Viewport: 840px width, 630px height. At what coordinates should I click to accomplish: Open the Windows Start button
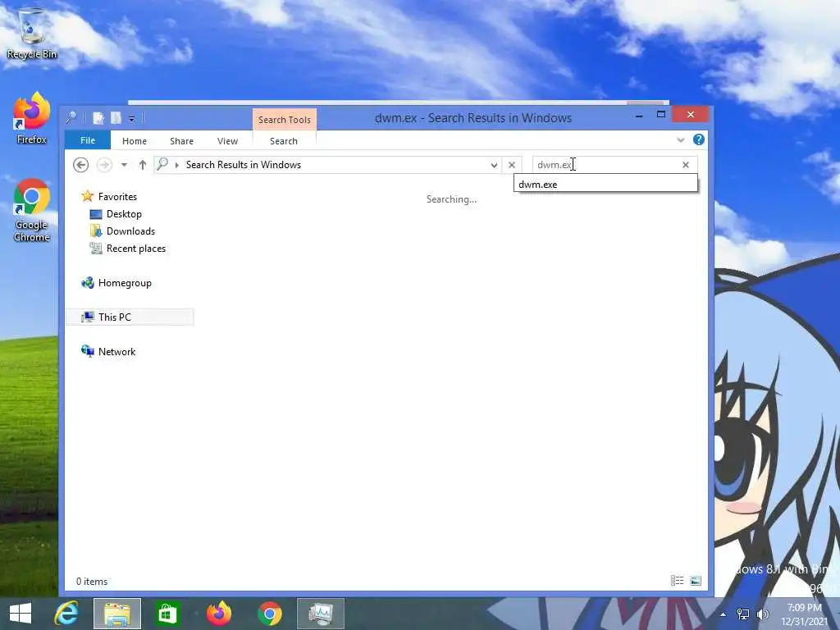21,614
